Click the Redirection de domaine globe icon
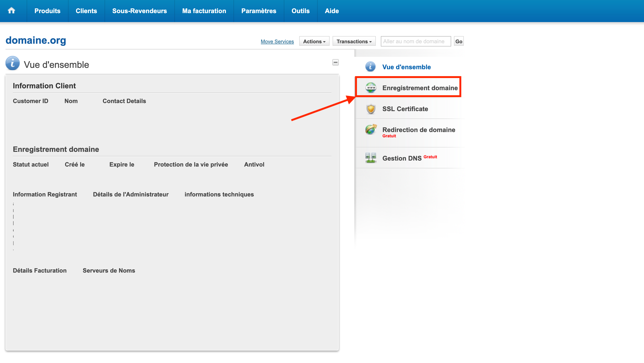644x363 pixels. (371, 130)
